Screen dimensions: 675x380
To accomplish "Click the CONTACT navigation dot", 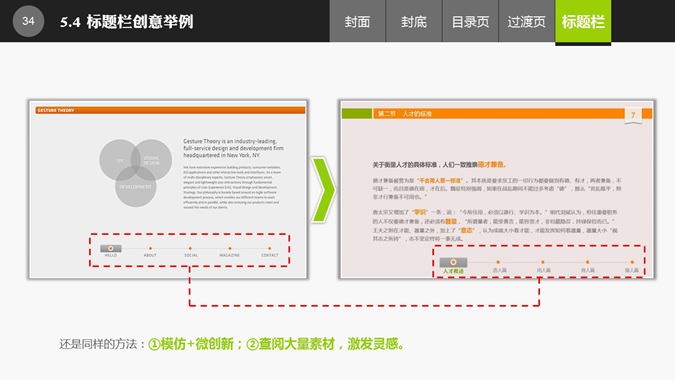I will point(269,248).
